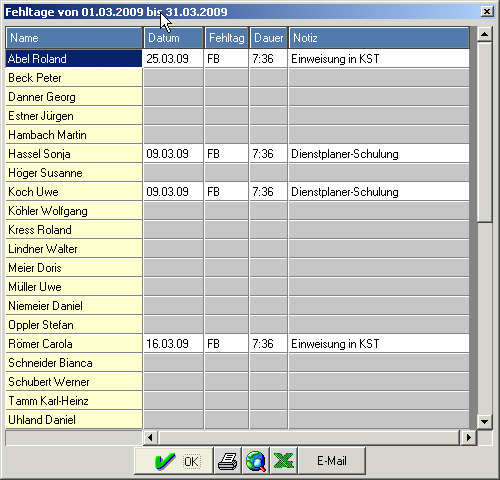Viewport: 500px width, 480px height.
Task: Sort by the Name column header
Action: pos(74,38)
